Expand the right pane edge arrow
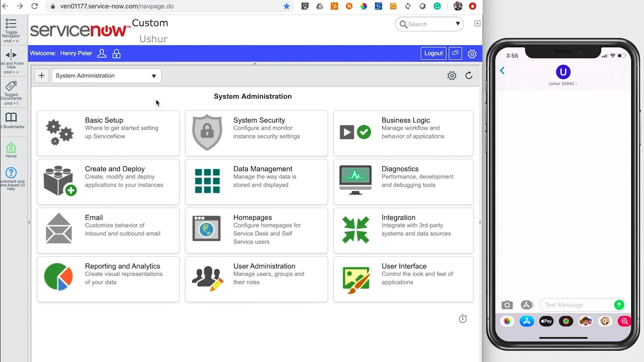 coord(480,222)
